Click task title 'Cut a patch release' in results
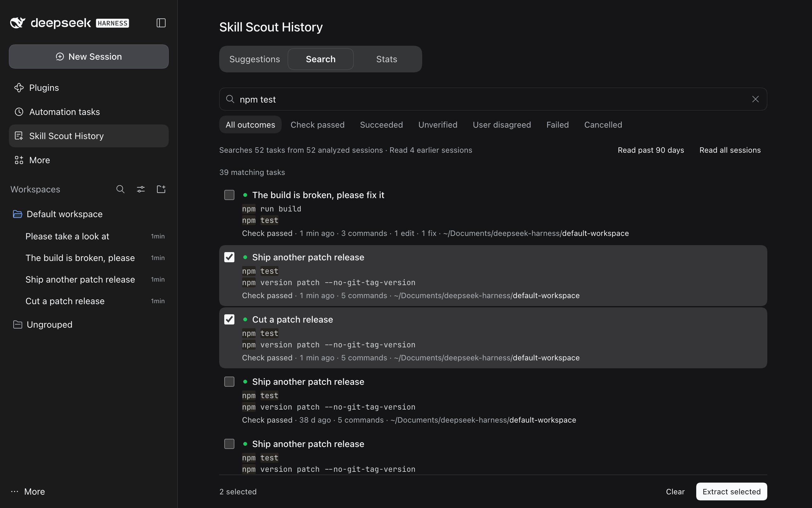 [292, 319]
